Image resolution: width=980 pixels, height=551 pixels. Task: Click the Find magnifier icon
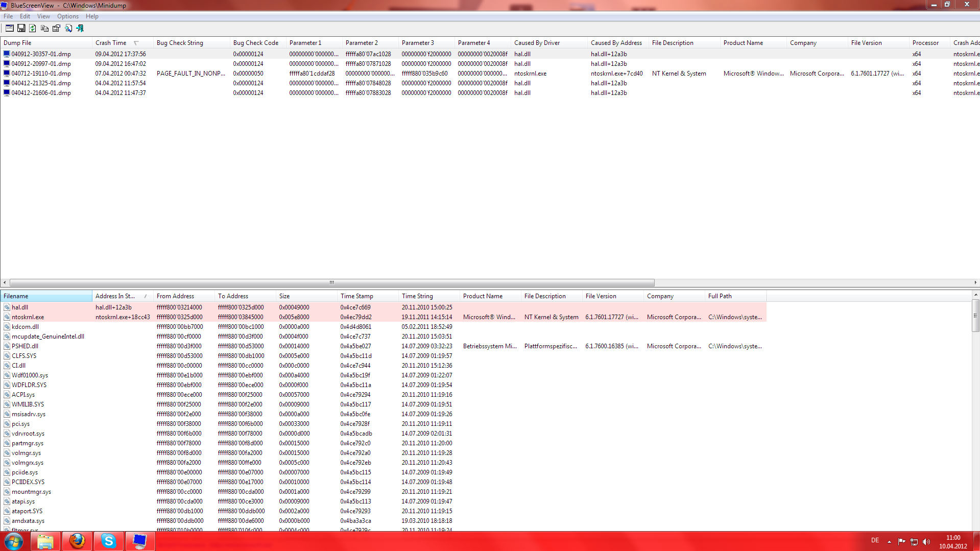pos(68,29)
